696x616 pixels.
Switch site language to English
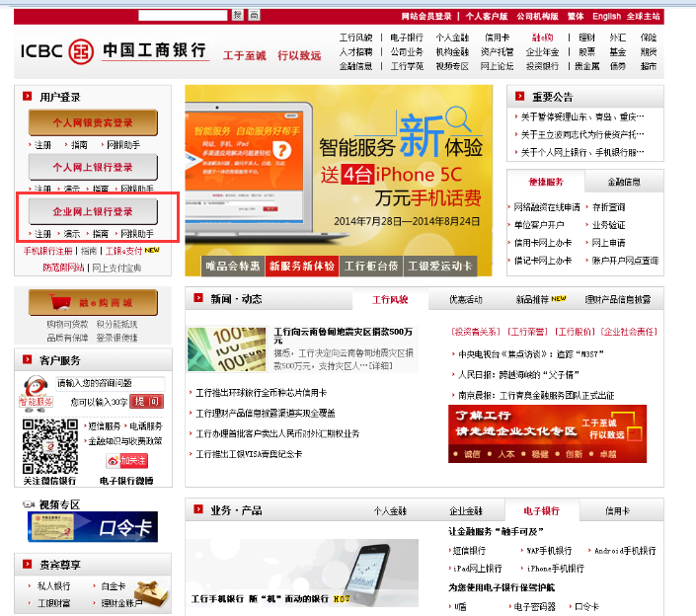pyautogui.click(x=606, y=17)
